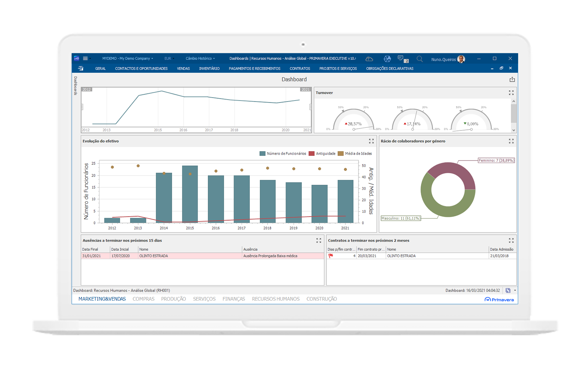Click the polyhedron icon beside the cloud
588x367 pixels.
pos(387,59)
